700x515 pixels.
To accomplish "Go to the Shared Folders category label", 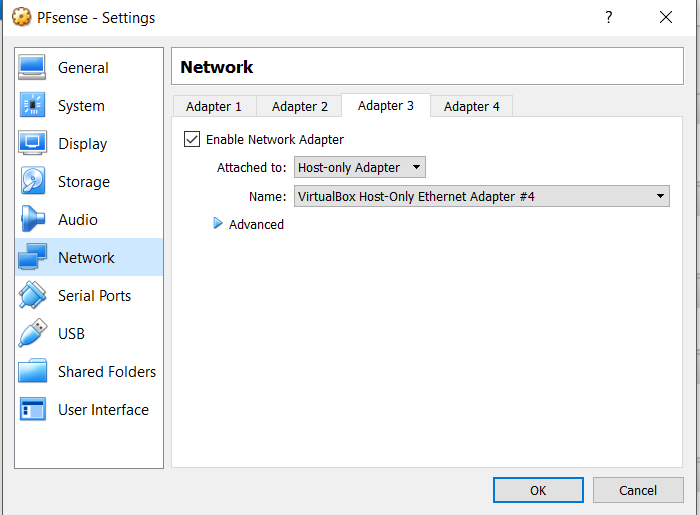I will (x=107, y=371).
